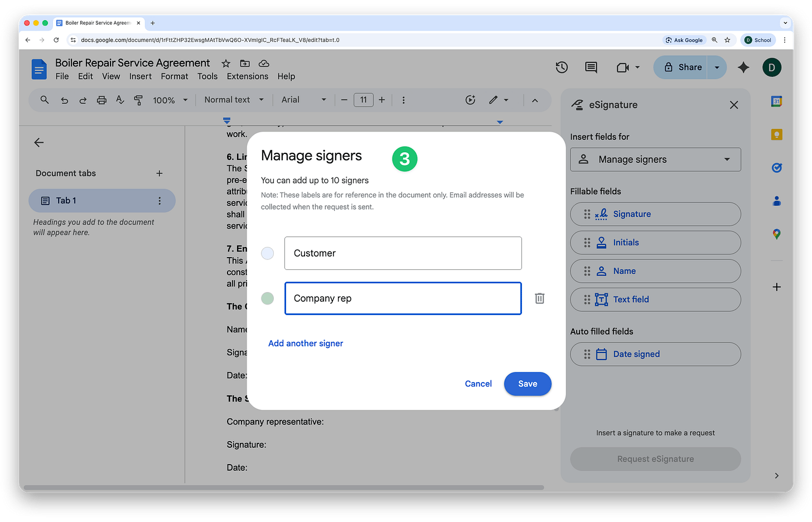Open the Tools menu

[x=207, y=76]
